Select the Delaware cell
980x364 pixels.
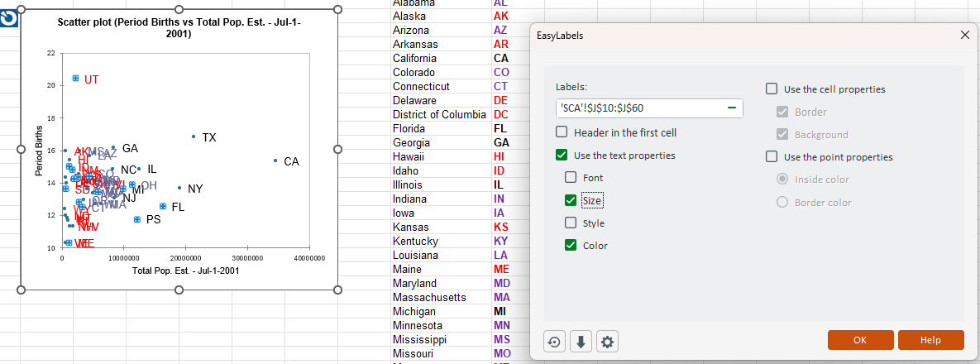[x=440, y=100]
